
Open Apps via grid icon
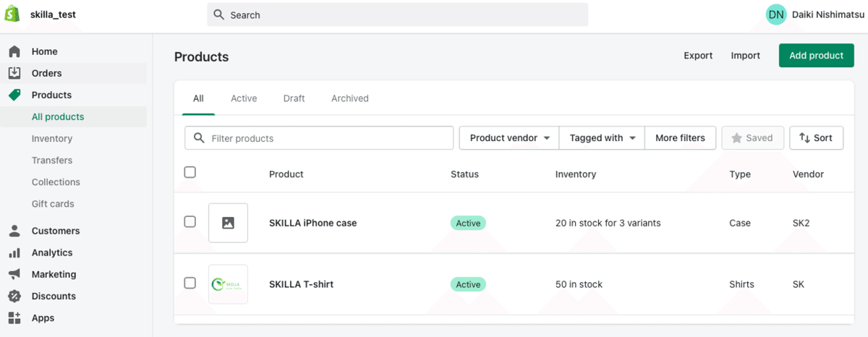coord(14,317)
